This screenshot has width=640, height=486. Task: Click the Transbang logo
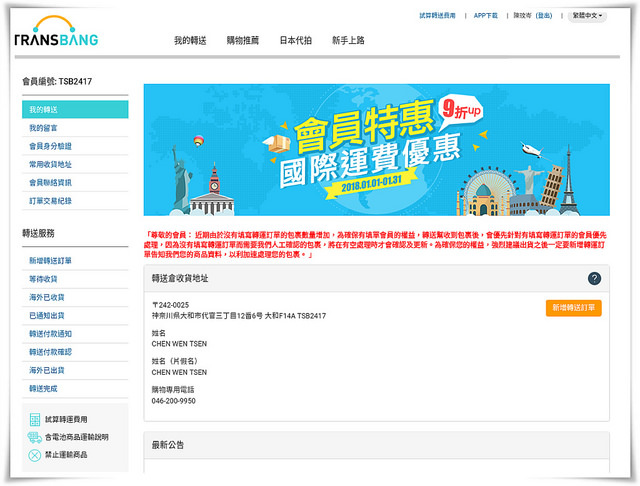tap(56, 31)
